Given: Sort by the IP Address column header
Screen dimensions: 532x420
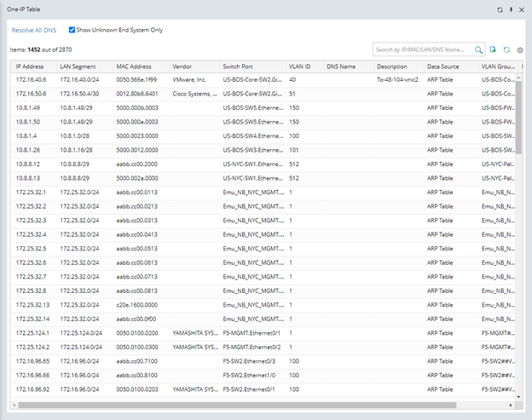Looking at the screenshot, I should pos(31,66).
